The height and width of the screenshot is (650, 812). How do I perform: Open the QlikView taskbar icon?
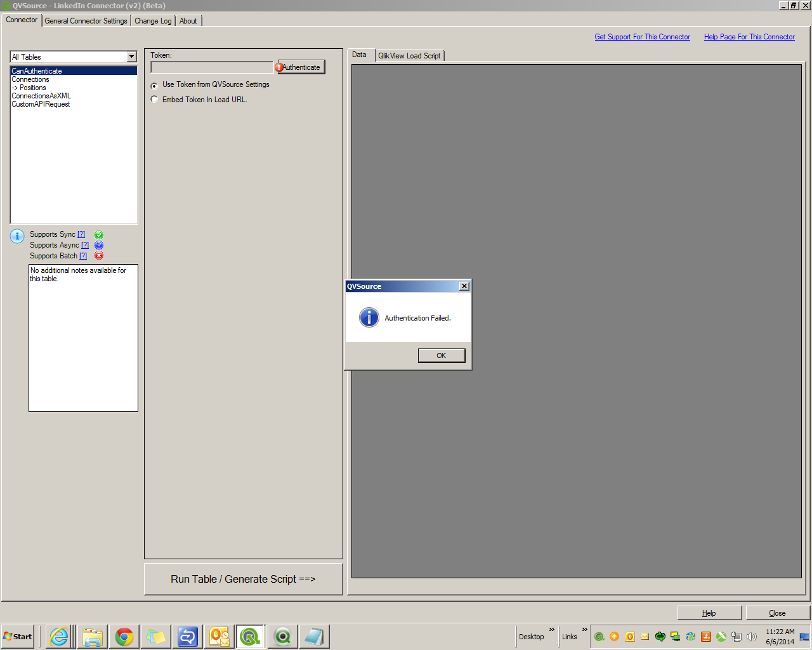[x=283, y=637]
